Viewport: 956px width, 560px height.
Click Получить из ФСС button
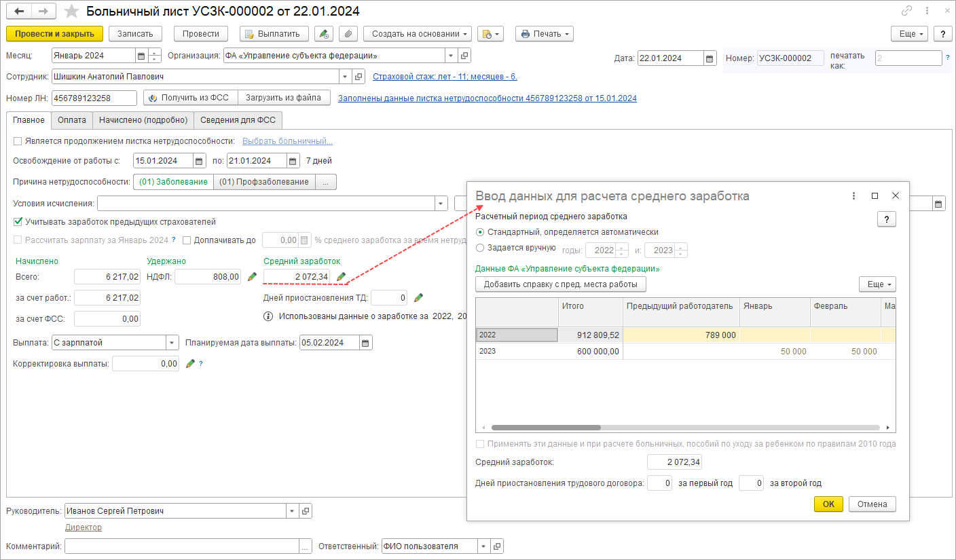[190, 98]
